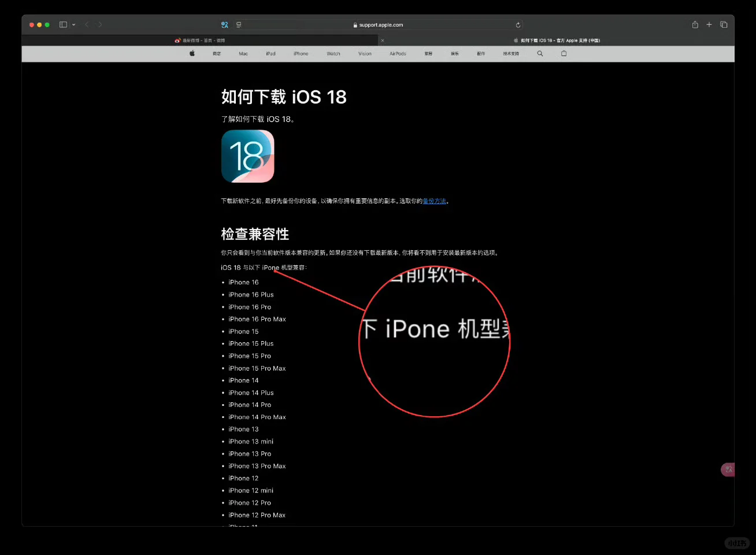The image size is (756, 555).
Task: Open Mac in Apple navigation bar
Action: (x=243, y=54)
